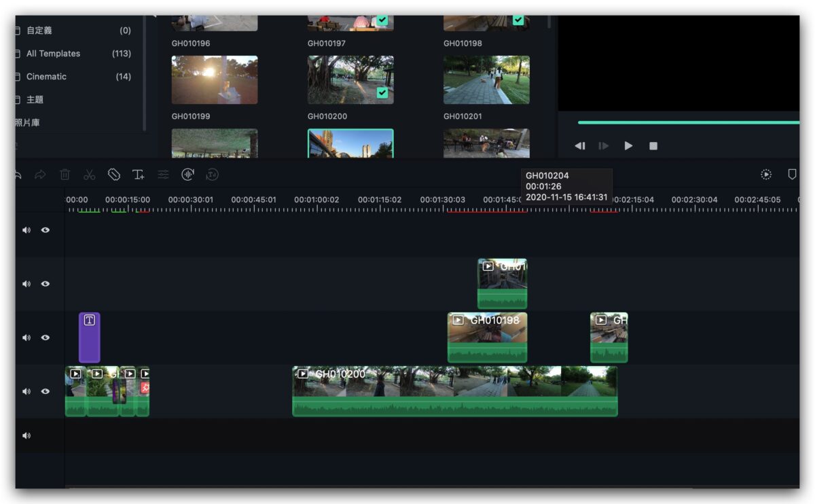Select the GH01 clip above GH010198

pos(503,284)
